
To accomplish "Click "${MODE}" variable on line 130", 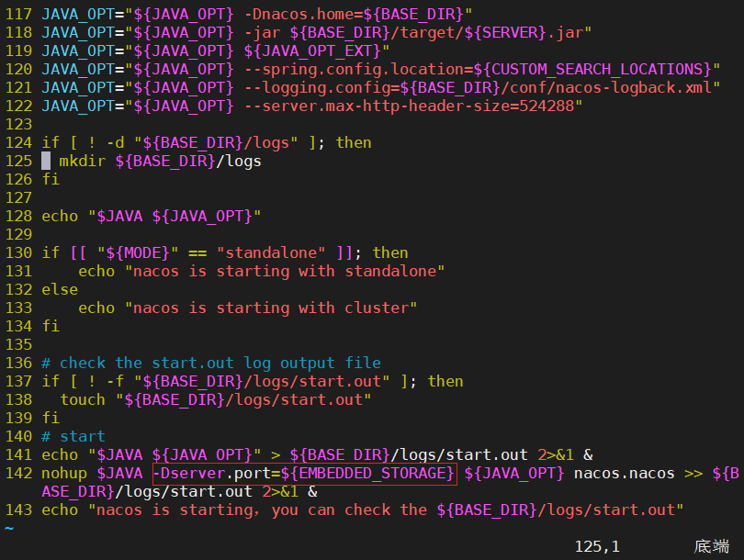I will click(x=138, y=252).
